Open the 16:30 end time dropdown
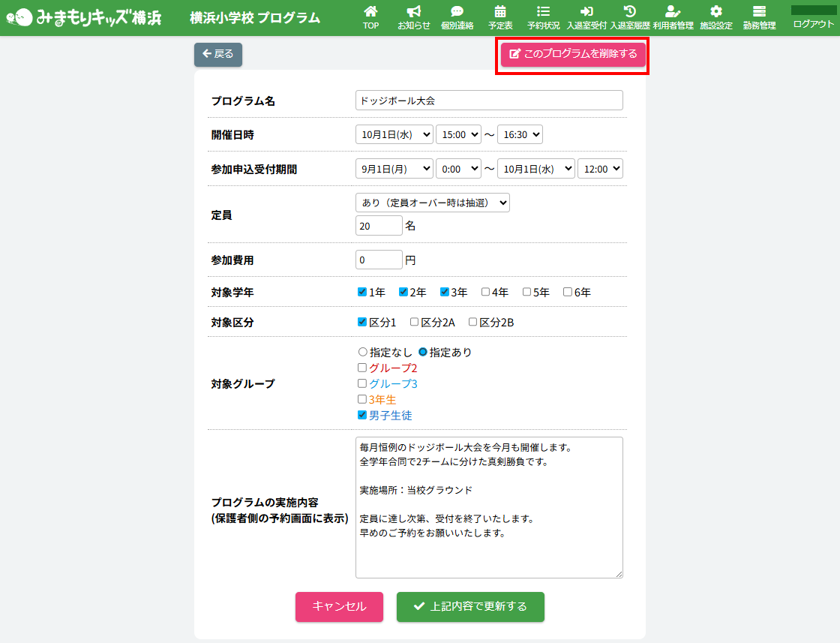840x643 pixels. click(x=519, y=134)
